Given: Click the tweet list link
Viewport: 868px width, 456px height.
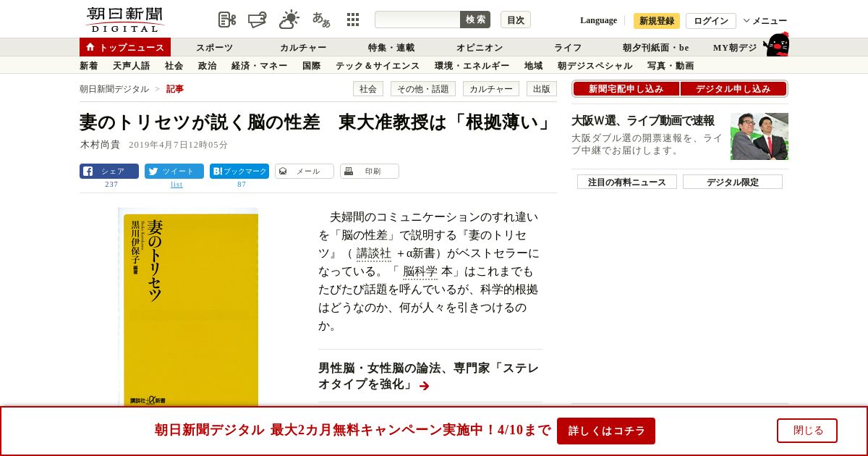Looking at the screenshot, I should [x=176, y=185].
